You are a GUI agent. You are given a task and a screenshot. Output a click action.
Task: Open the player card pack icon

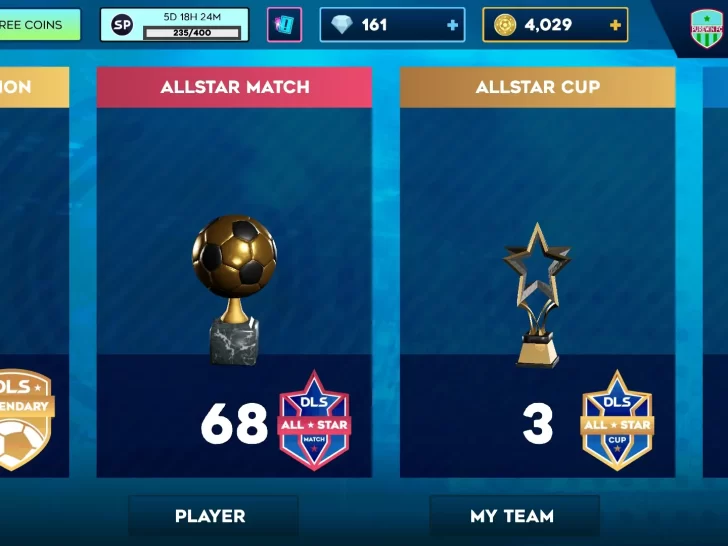pos(284,25)
